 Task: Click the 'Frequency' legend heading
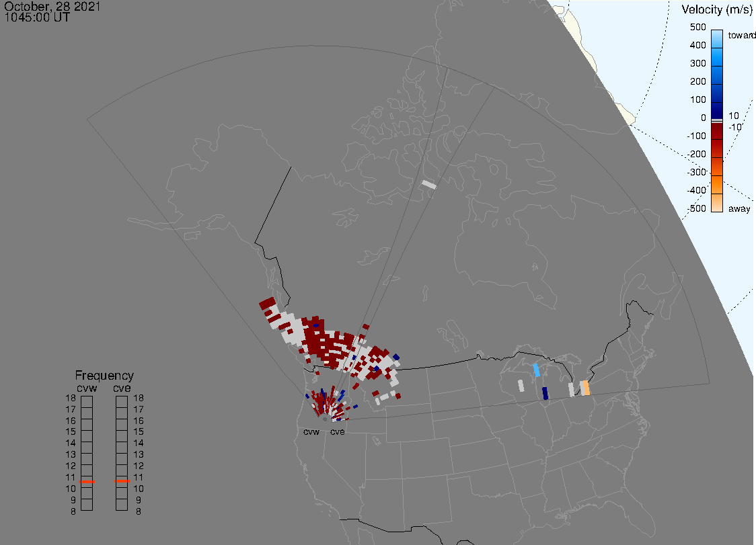[x=104, y=376]
